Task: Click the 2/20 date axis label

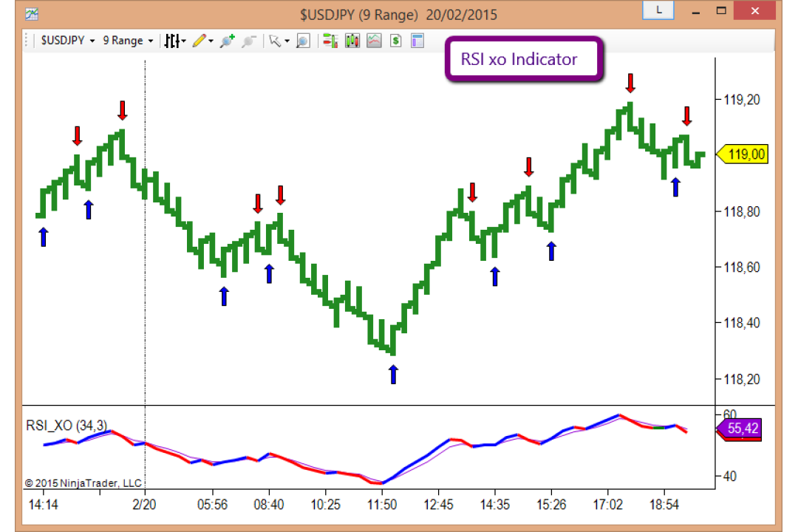Action: [145, 505]
